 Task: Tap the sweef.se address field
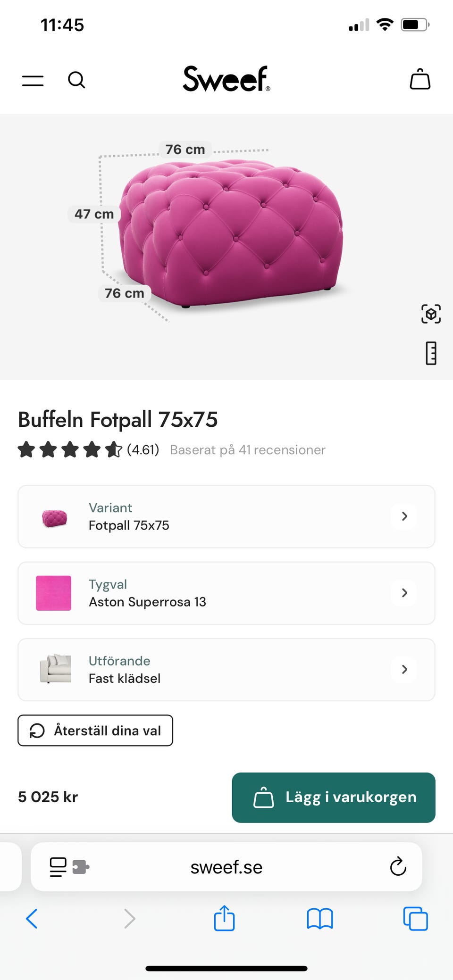point(226,867)
